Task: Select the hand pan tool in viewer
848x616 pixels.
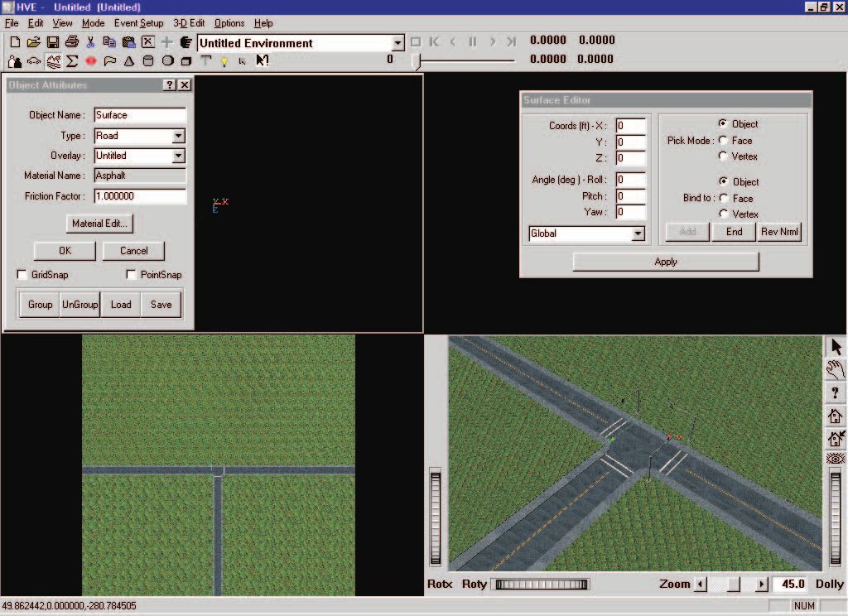Action: 835,370
